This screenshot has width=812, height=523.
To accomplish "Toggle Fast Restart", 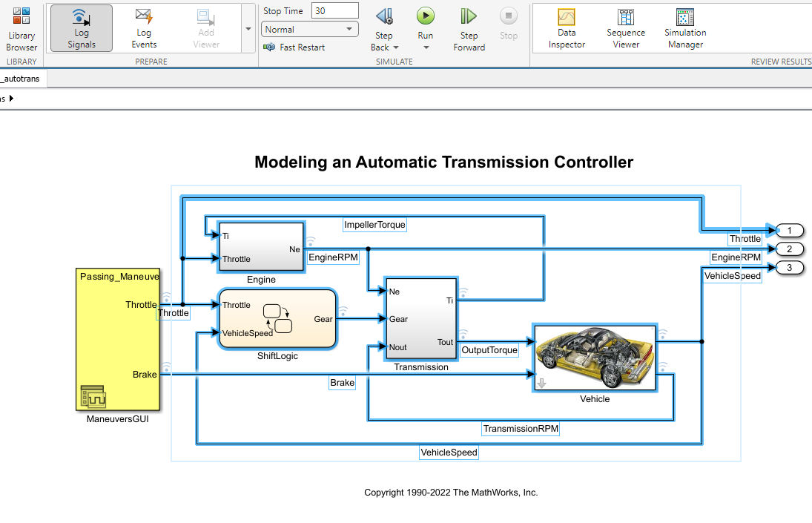I will click(x=294, y=47).
